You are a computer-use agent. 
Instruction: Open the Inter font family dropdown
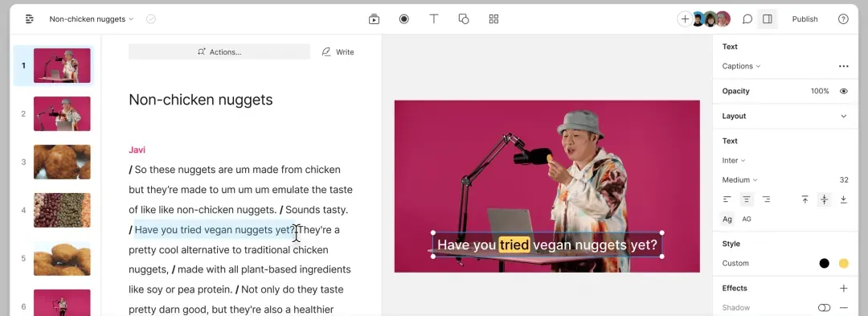[x=734, y=161]
